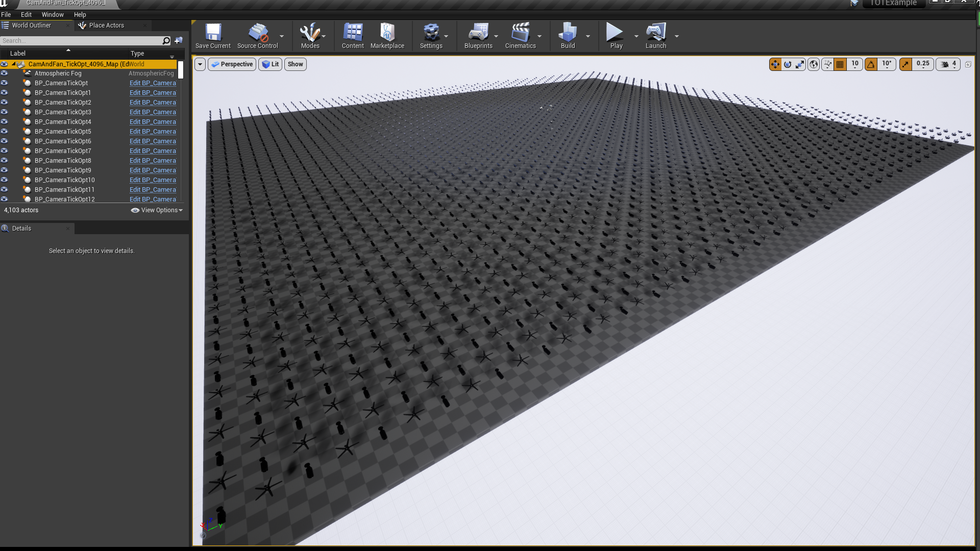Toggle grid snapping in the viewport
Viewport: 980px width, 551px height.
[840, 64]
